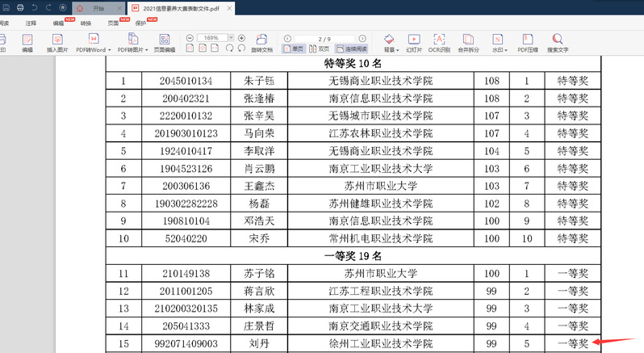Toggle 双页 double page view
Screen dimensions: 644x353
click(320, 49)
